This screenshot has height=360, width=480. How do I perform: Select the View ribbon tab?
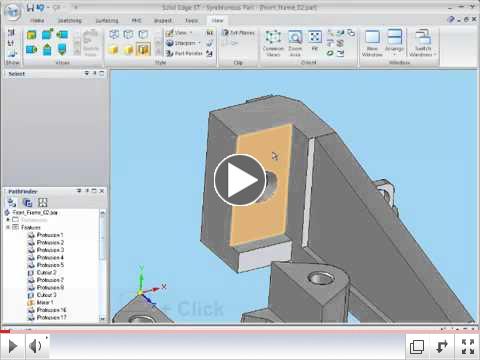click(217, 21)
